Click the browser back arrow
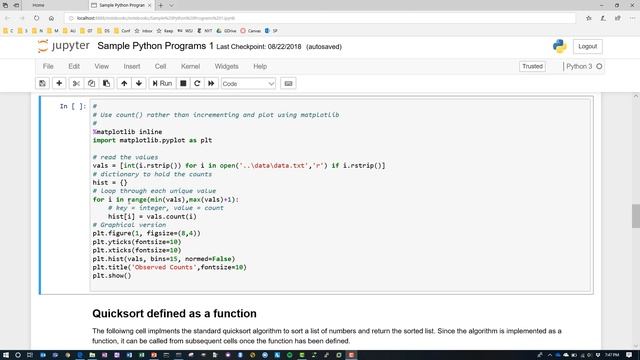Viewport: 640px width, 360px height. coord(7,18)
